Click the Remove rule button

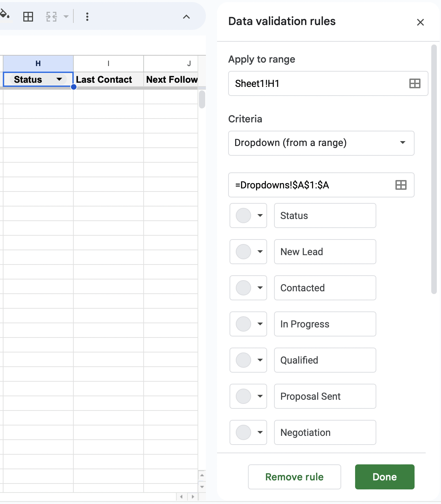pyautogui.click(x=294, y=477)
